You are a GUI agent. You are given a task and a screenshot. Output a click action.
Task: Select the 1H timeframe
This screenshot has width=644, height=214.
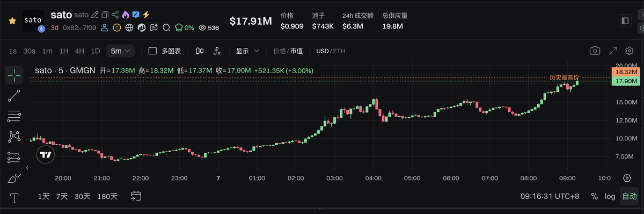[64, 51]
